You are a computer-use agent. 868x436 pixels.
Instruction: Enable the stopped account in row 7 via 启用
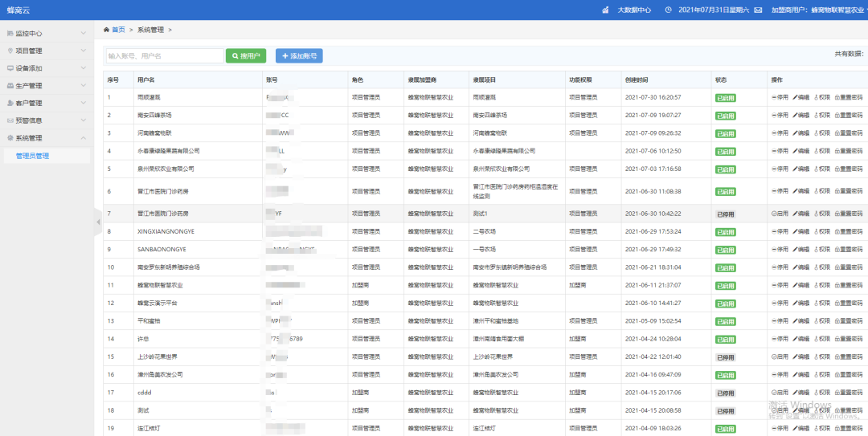pyautogui.click(x=780, y=214)
